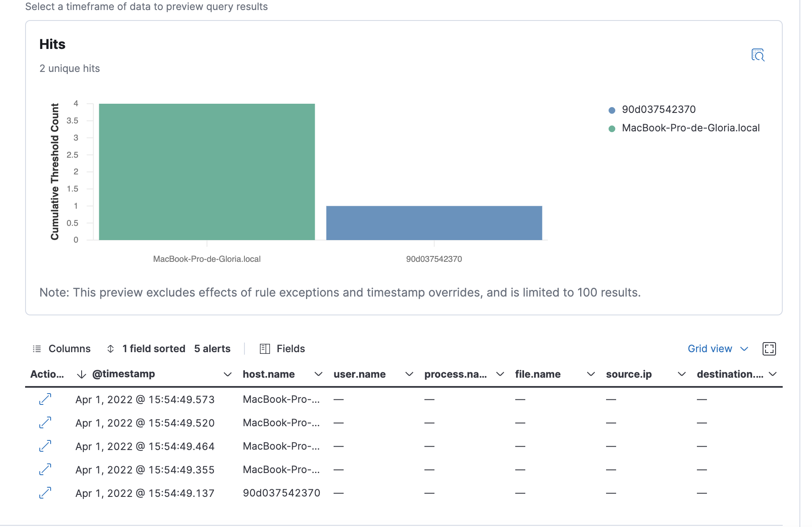Open the @timestamp column options menu
Image resolution: width=812 pixels, height=527 pixels.
pyautogui.click(x=227, y=374)
